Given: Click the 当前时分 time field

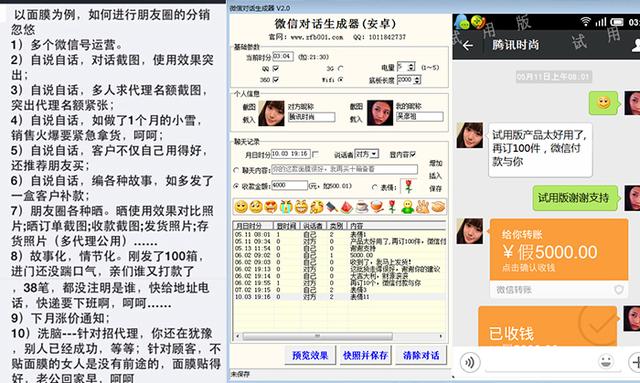Looking at the screenshot, I should click(283, 56).
